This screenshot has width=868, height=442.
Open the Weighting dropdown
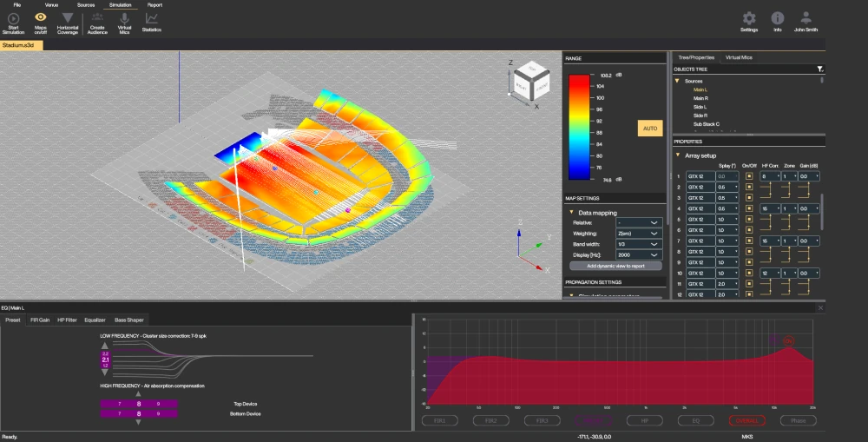pyautogui.click(x=636, y=234)
